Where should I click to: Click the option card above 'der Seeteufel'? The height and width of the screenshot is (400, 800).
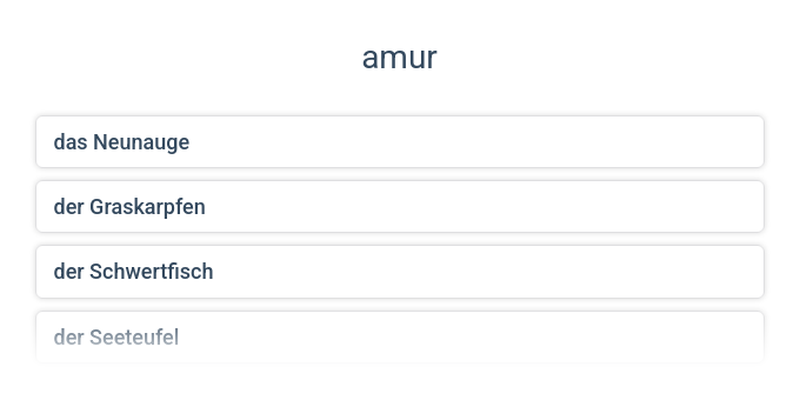tap(400, 271)
